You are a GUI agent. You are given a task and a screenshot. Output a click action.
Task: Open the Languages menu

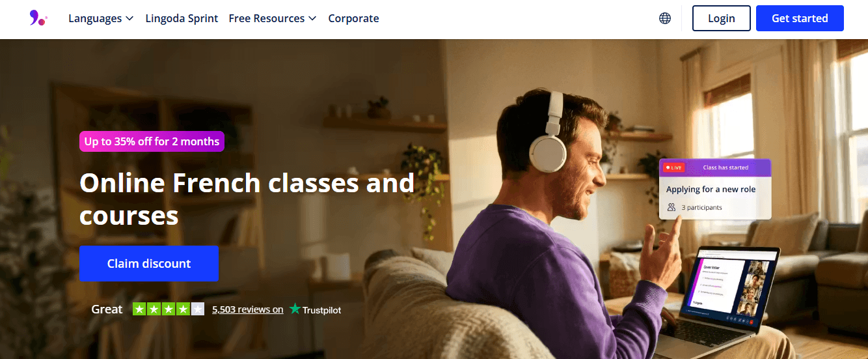101,18
